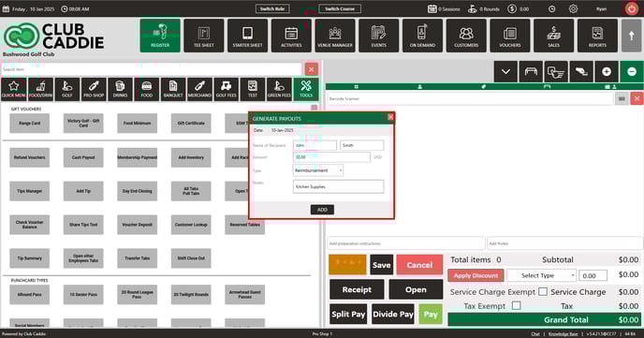Click the green Pay button
The width and height of the screenshot is (644, 338).
431,315
